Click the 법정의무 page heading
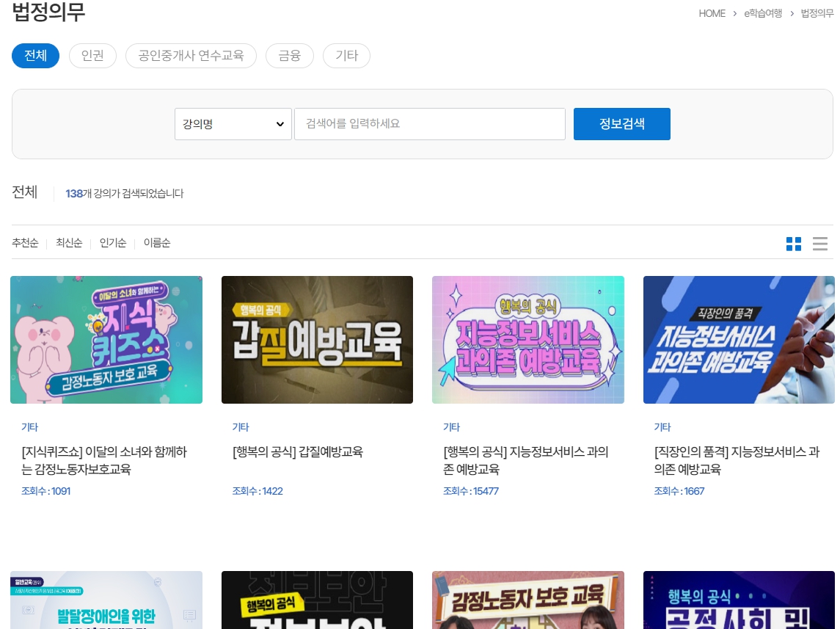840x629 pixels. click(x=48, y=12)
